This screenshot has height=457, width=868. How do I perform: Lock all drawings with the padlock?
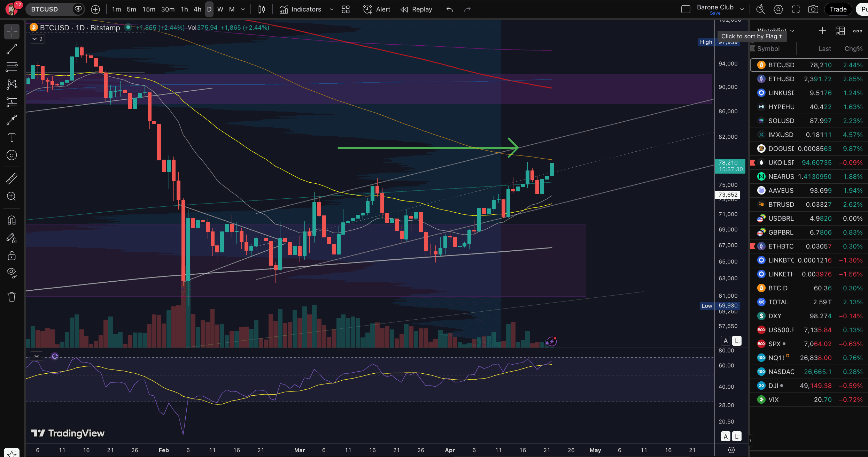tap(11, 256)
